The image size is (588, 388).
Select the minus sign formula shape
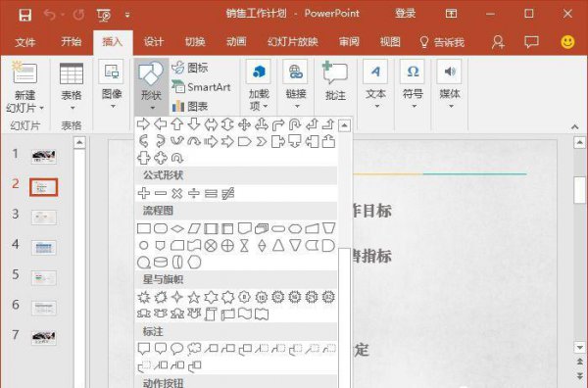[161, 193]
